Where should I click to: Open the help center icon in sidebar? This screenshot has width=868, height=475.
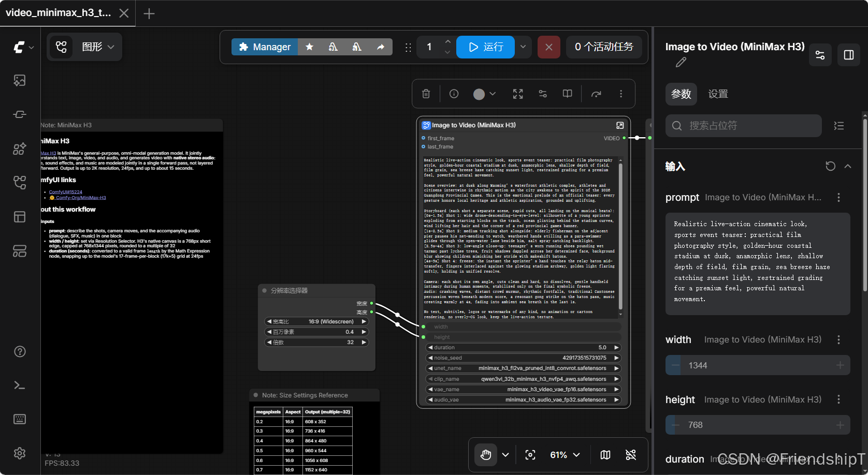coord(20,352)
